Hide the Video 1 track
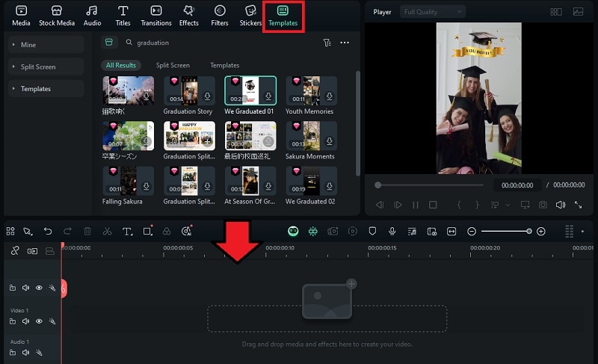This screenshot has height=364, width=598. click(39, 321)
